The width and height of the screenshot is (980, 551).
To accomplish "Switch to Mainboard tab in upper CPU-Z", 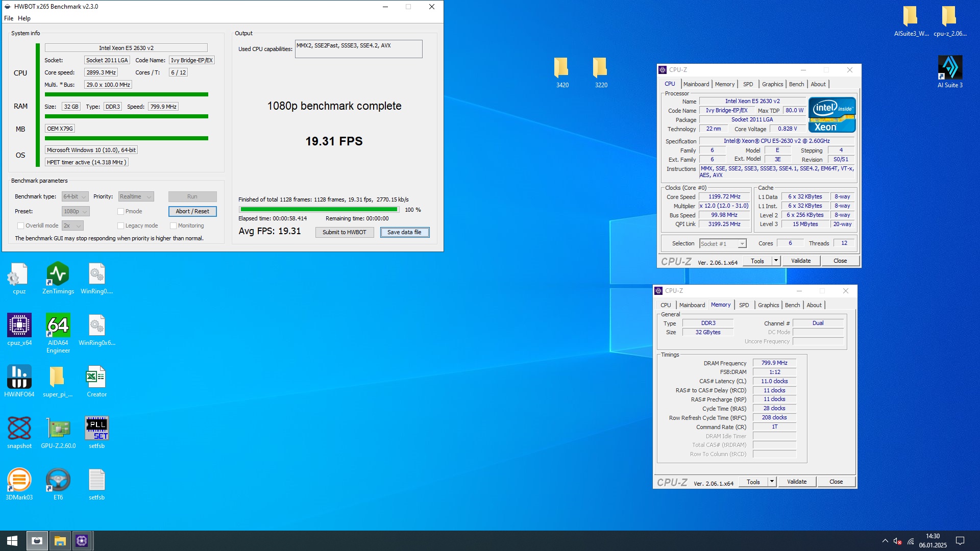I will coord(696,84).
